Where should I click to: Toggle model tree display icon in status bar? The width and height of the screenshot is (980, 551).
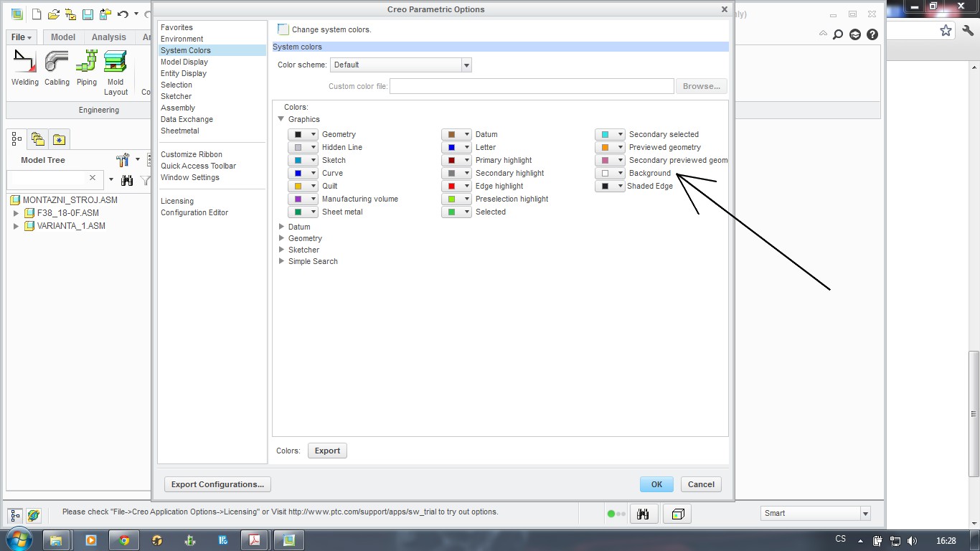[x=15, y=515]
